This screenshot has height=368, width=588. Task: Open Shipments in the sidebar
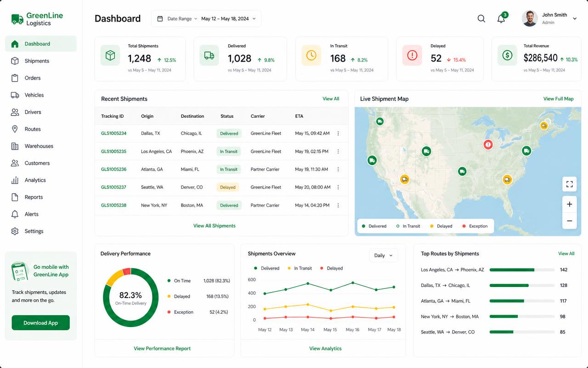pos(41,61)
